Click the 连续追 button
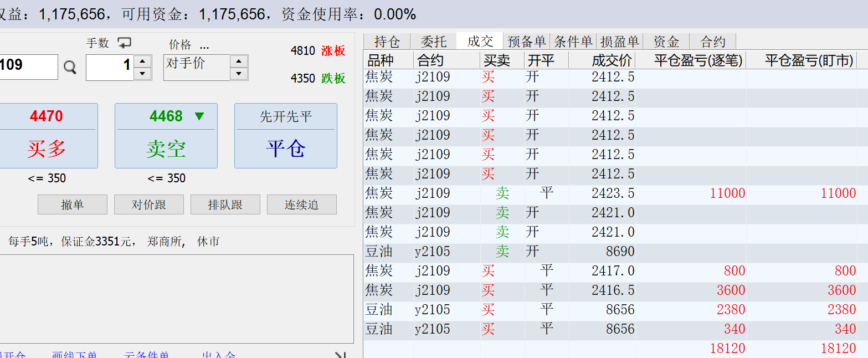868x358 pixels. click(x=302, y=204)
